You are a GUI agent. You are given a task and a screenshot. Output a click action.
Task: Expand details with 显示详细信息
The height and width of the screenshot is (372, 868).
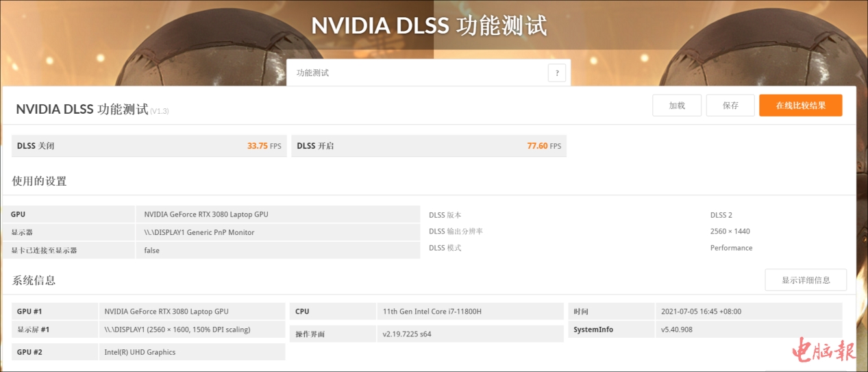click(x=806, y=280)
